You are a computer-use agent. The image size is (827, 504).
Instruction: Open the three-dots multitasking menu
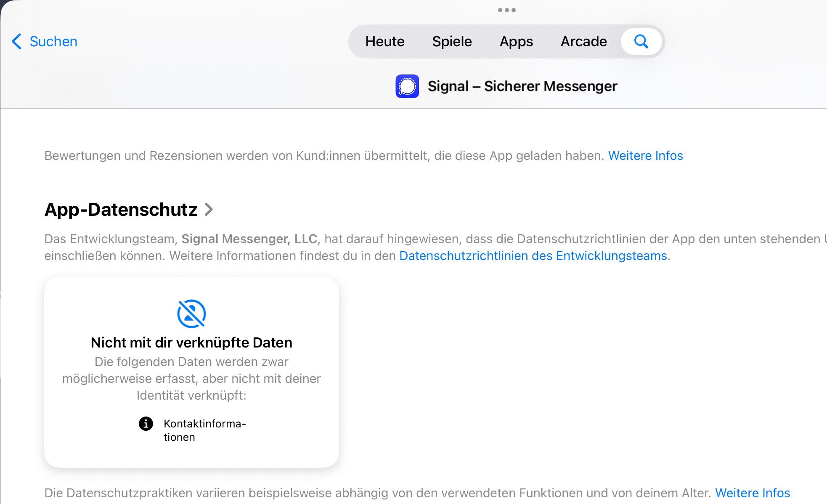(506, 10)
